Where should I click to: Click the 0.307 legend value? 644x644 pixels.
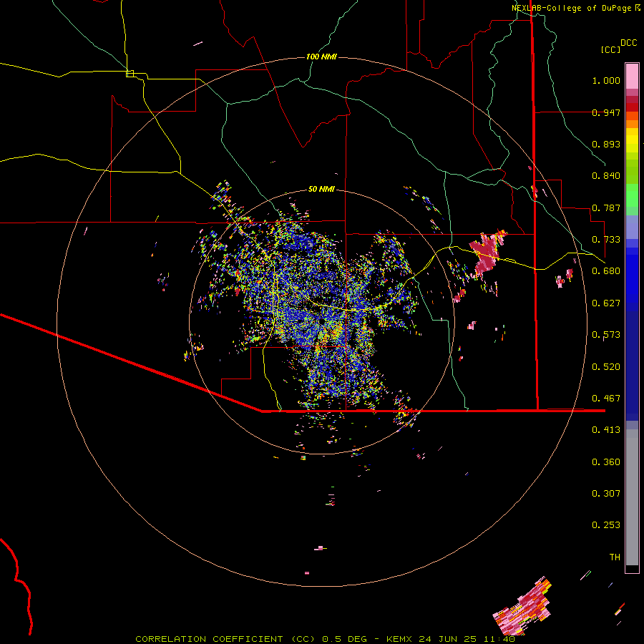coord(606,494)
